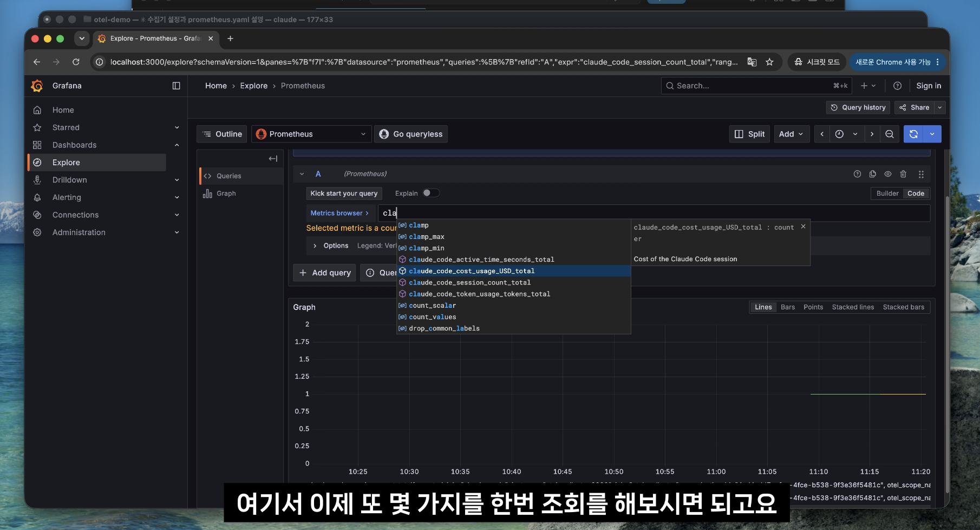Duplicate query A icon
The height and width of the screenshot is (530, 980).
(872, 174)
